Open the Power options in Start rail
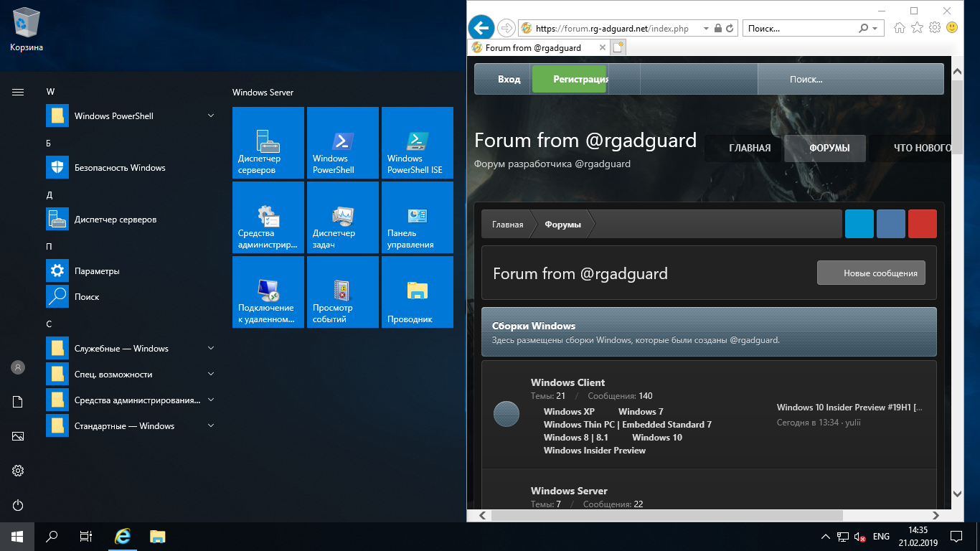The height and width of the screenshot is (551, 980). 18,505
